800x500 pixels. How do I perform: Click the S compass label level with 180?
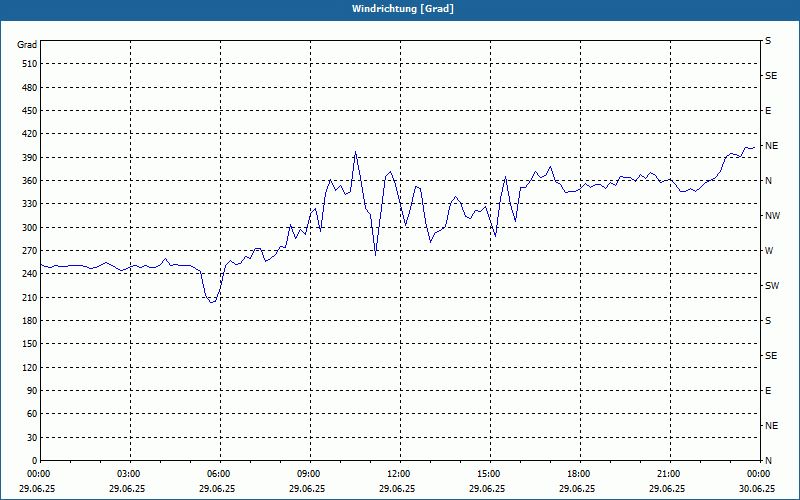(x=768, y=321)
